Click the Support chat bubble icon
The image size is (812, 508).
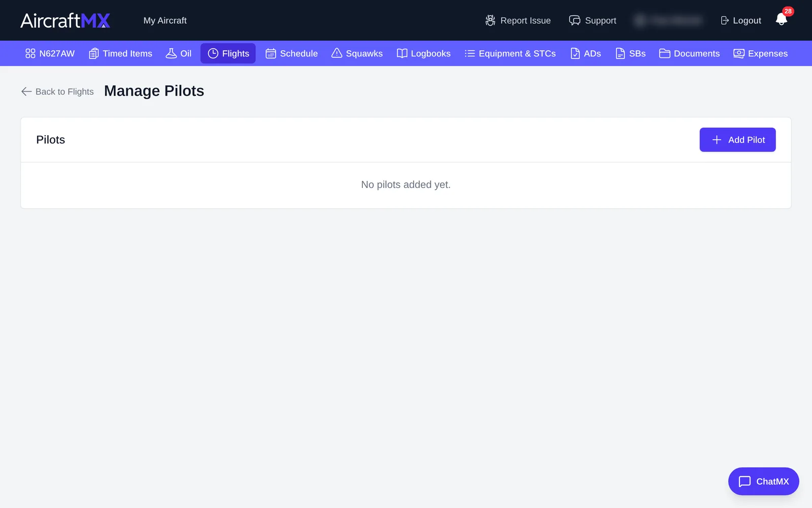click(574, 20)
